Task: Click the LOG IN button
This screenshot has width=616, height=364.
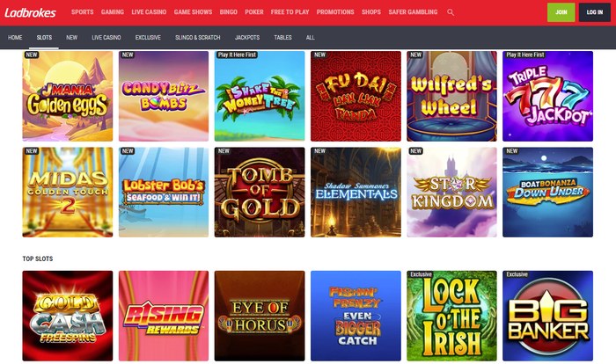Action: [594, 12]
